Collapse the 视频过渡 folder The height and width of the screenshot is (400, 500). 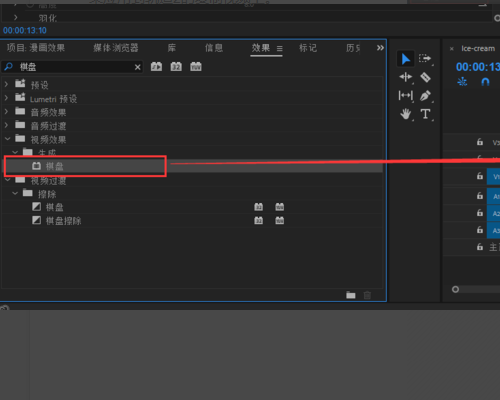click(7, 180)
